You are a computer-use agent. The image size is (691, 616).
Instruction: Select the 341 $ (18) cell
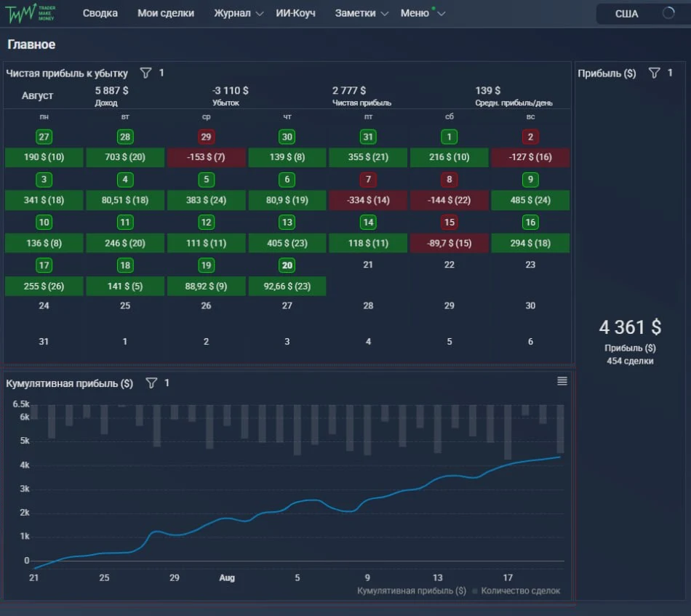pyautogui.click(x=44, y=200)
